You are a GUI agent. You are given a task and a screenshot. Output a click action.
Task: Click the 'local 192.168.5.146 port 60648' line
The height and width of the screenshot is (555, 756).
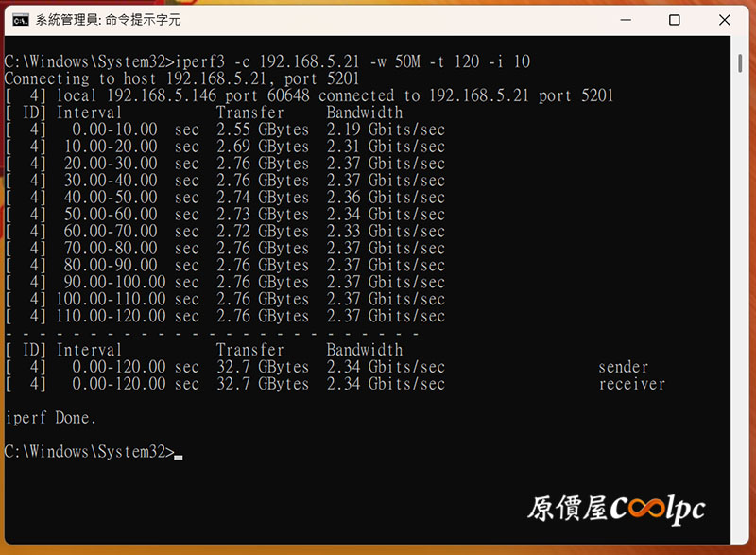coord(309,95)
